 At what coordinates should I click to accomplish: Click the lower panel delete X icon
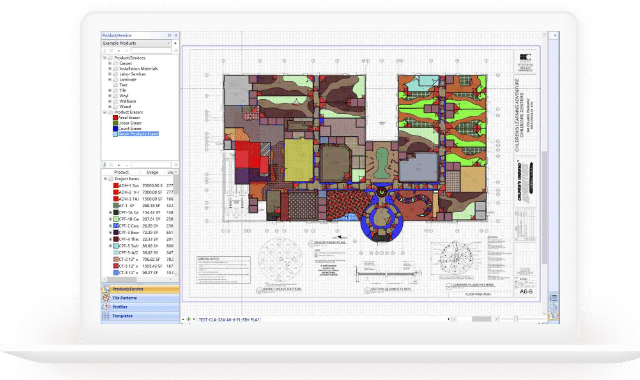pyautogui.click(x=111, y=164)
